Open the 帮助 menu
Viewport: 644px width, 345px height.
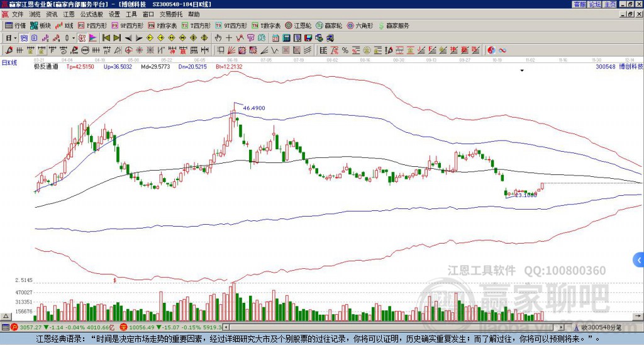(x=194, y=14)
